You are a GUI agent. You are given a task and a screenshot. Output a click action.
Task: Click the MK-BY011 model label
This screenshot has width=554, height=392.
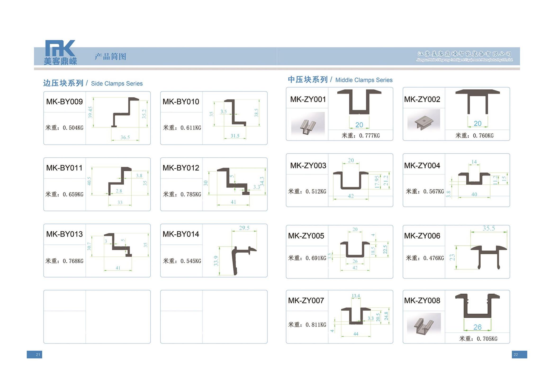64,168
